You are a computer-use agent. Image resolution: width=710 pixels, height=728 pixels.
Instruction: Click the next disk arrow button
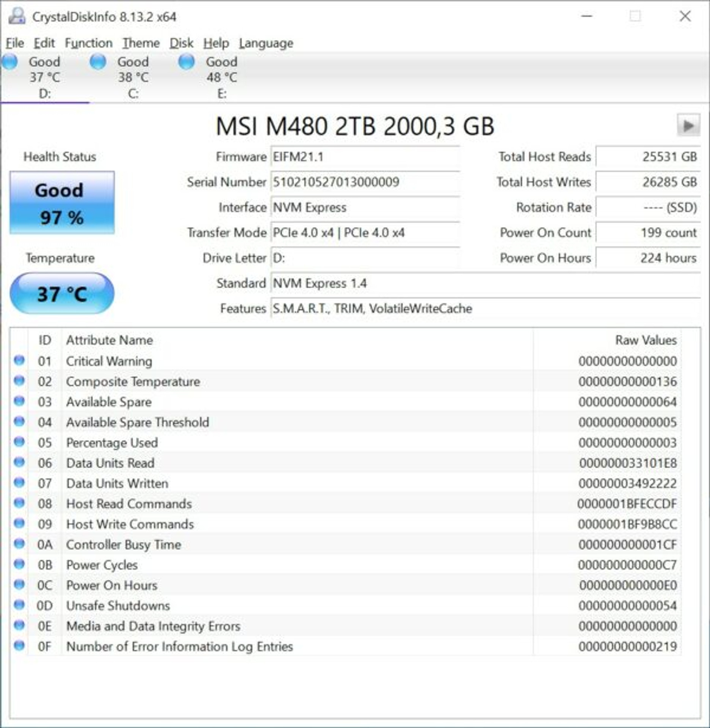click(x=688, y=125)
